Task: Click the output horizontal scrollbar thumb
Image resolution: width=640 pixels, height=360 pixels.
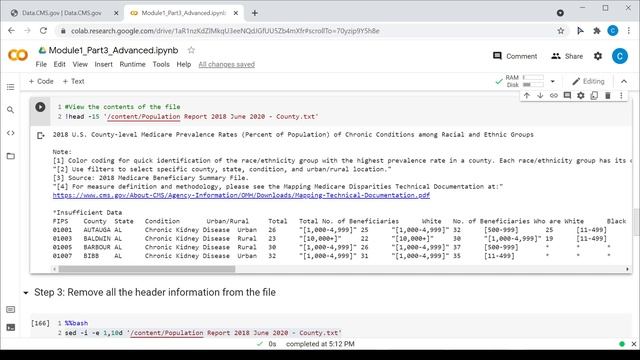Action: [x=147, y=269]
